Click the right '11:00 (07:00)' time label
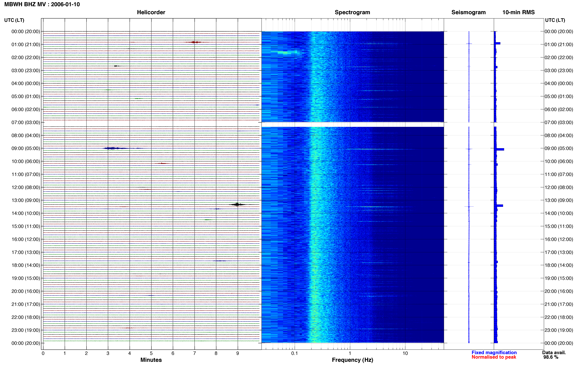588x368 pixels. point(559,175)
